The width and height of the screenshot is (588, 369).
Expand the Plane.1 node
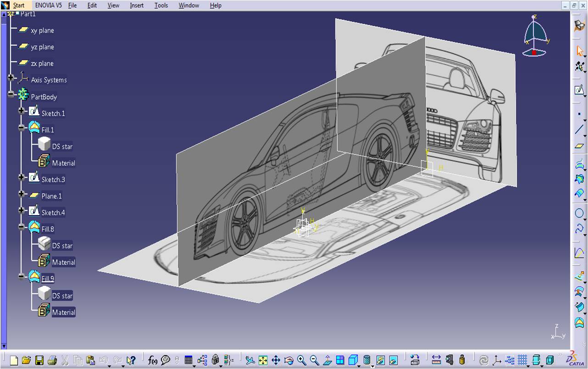click(x=22, y=194)
